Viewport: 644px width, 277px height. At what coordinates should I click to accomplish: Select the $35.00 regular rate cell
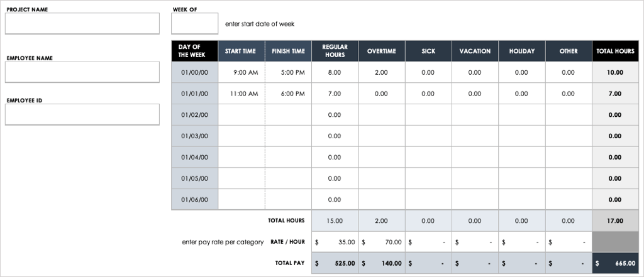click(335, 242)
